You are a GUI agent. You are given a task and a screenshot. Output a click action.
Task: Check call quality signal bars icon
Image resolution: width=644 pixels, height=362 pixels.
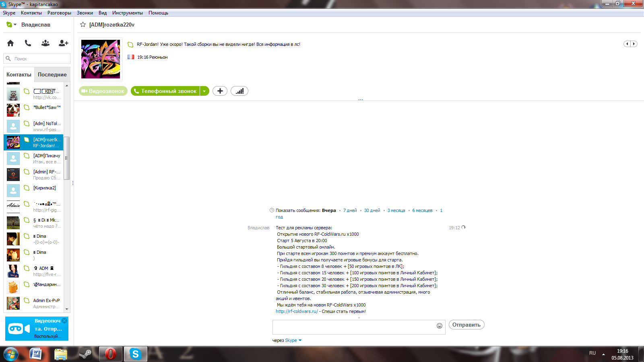click(x=239, y=91)
